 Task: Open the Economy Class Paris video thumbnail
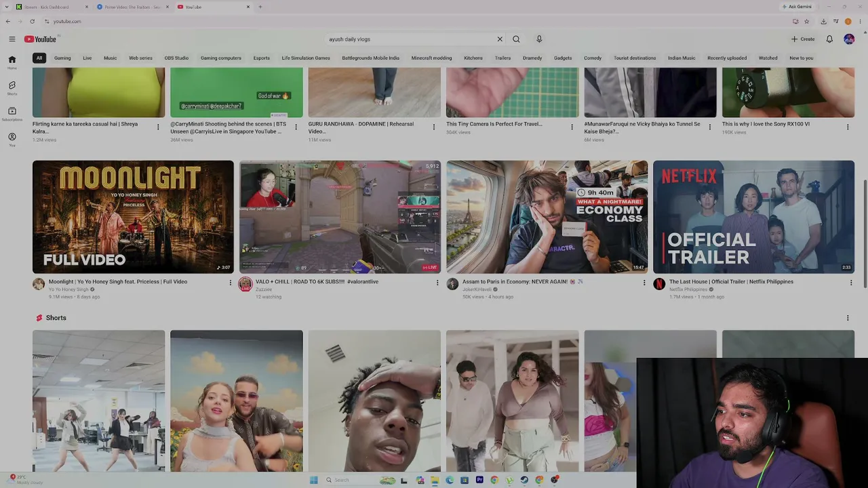click(547, 217)
